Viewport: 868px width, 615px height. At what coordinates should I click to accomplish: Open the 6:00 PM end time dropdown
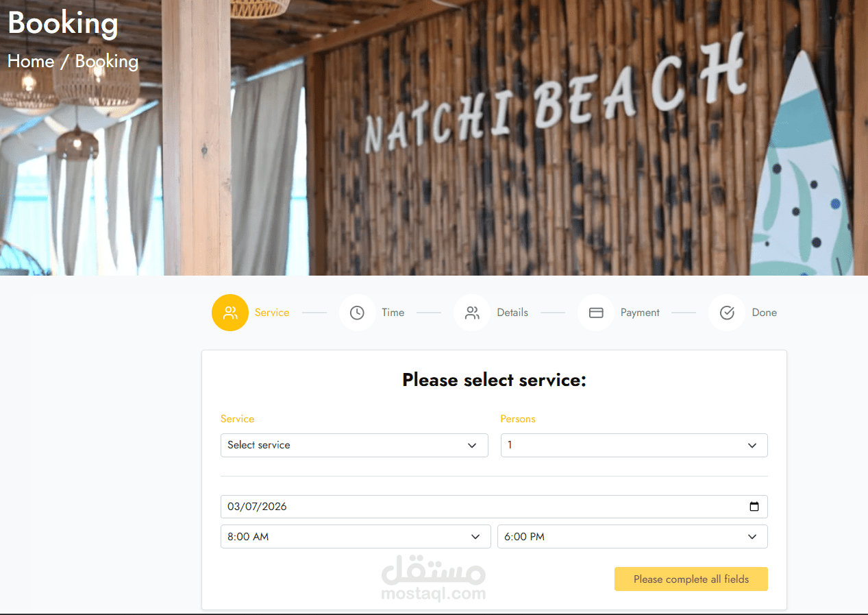click(632, 537)
